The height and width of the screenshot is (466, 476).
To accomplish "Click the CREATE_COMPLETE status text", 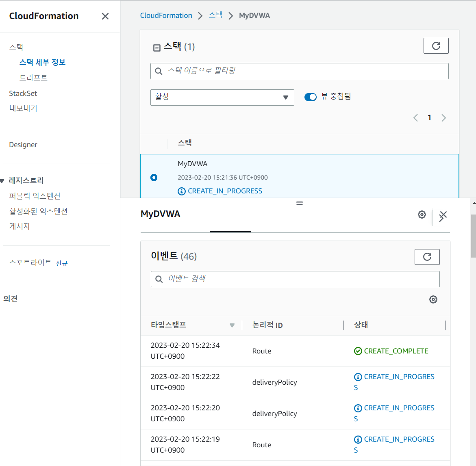I will click(396, 351).
